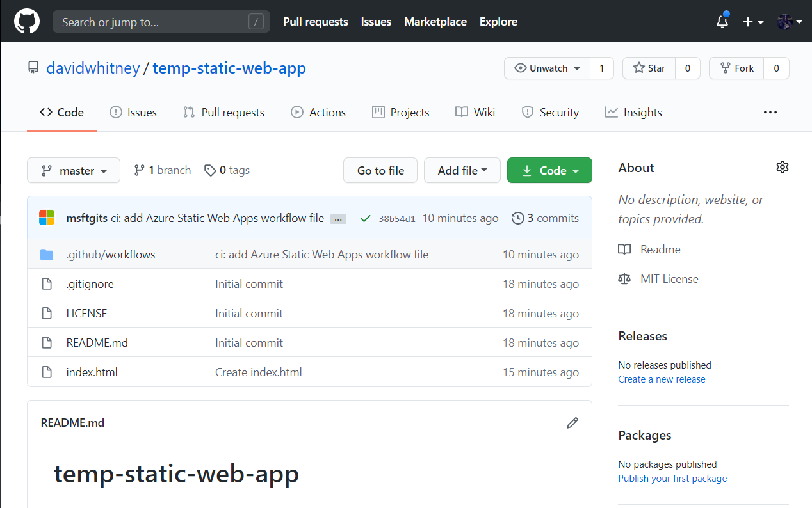Expand the Add file dropdown
This screenshot has width=812, height=508.
462,170
